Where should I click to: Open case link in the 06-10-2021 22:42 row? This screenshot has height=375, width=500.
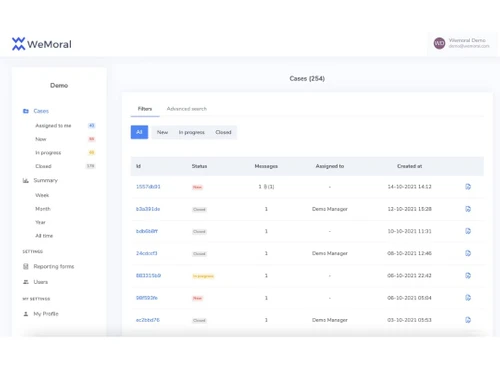[148, 275]
